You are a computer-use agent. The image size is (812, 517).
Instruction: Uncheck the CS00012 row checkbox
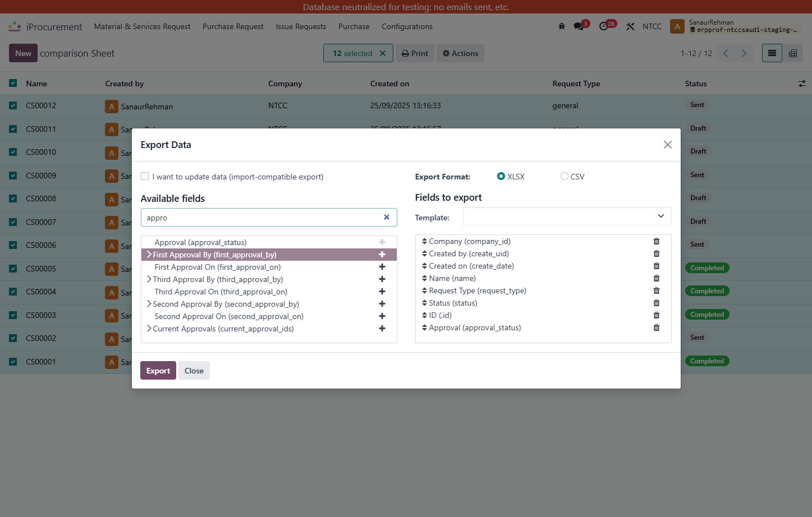pyautogui.click(x=13, y=105)
